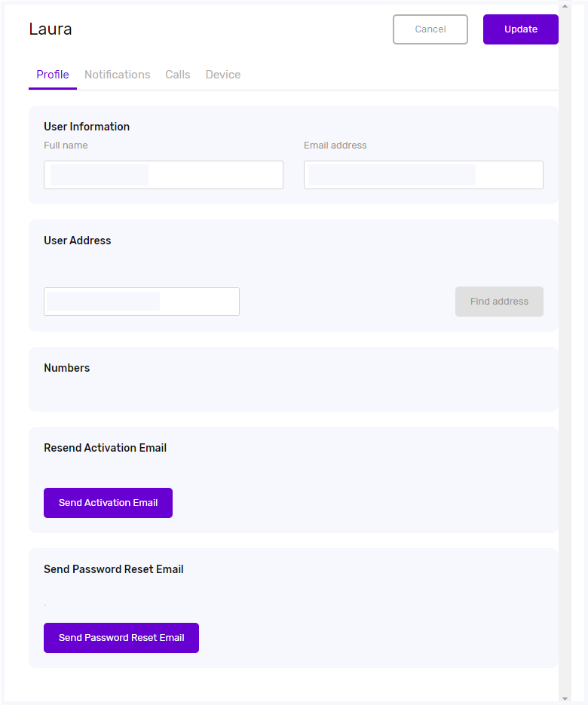Click the User Address section heading
The height and width of the screenshot is (705, 588).
pyautogui.click(x=78, y=241)
